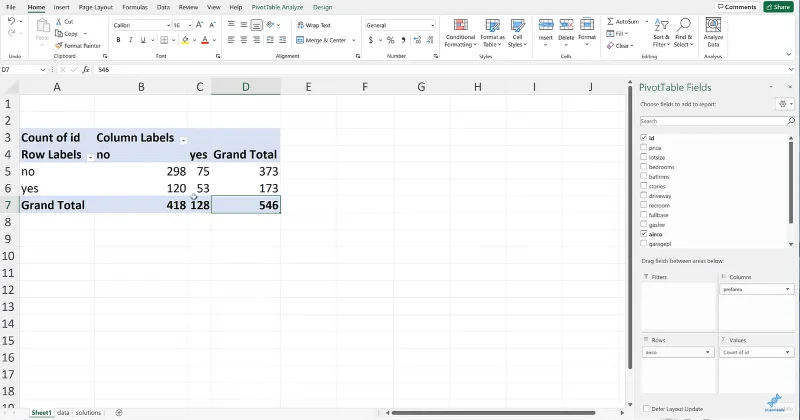Open Column Labels filter dropdown
The width and height of the screenshot is (800, 420).
pyautogui.click(x=183, y=140)
